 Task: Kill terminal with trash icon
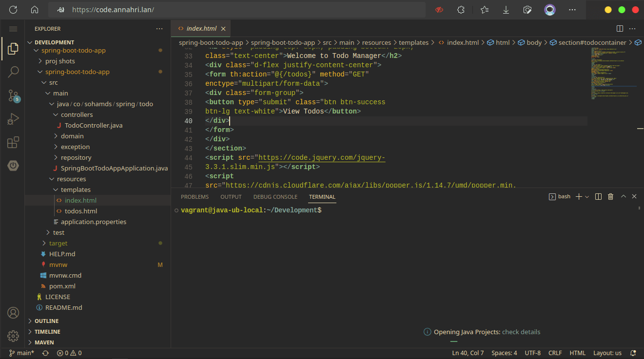(610, 196)
